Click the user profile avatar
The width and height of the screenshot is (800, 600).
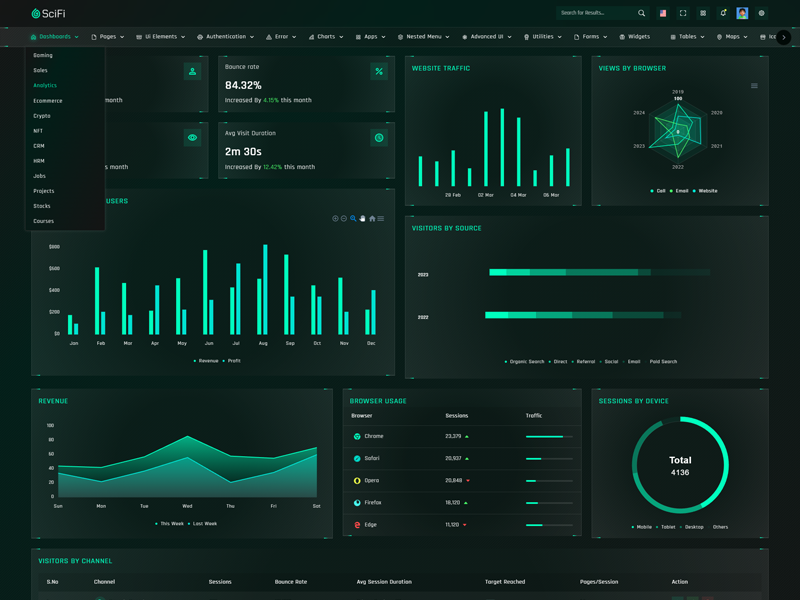[x=742, y=13]
